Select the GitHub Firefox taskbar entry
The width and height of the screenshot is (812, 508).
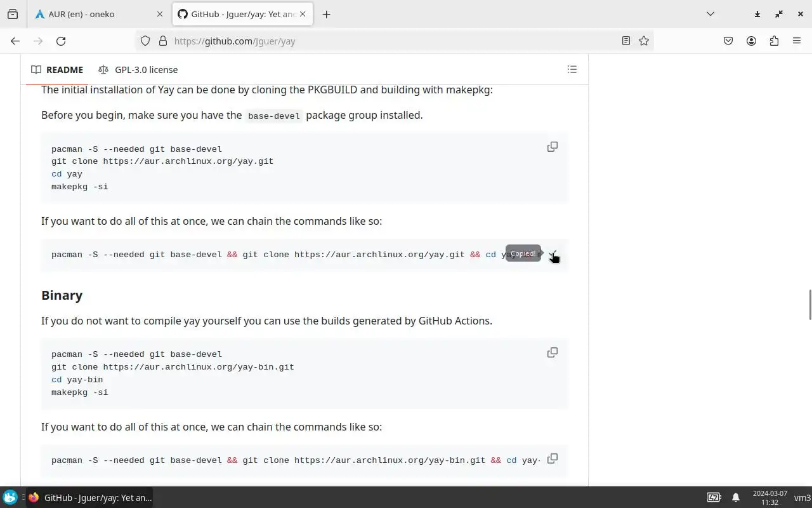89,498
